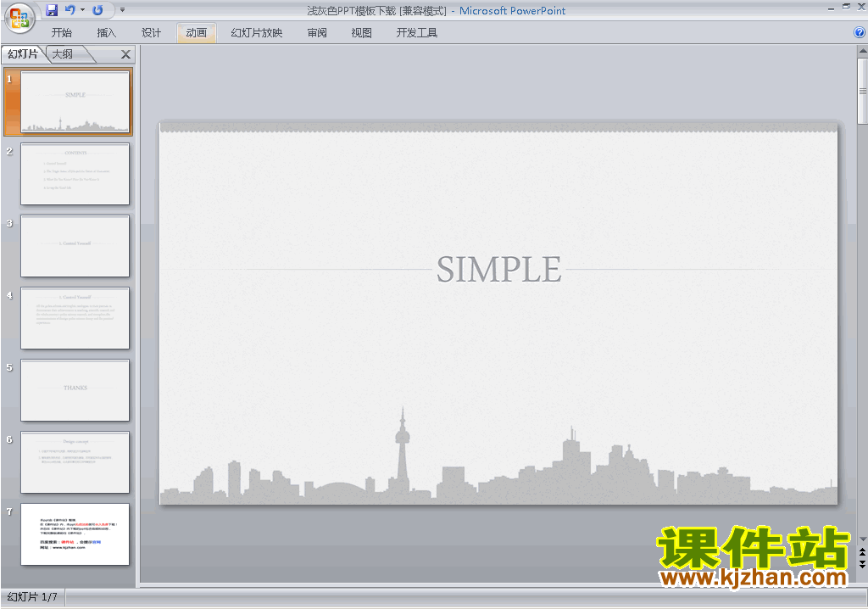Switch to the 大纲 pane tab

[63, 53]
